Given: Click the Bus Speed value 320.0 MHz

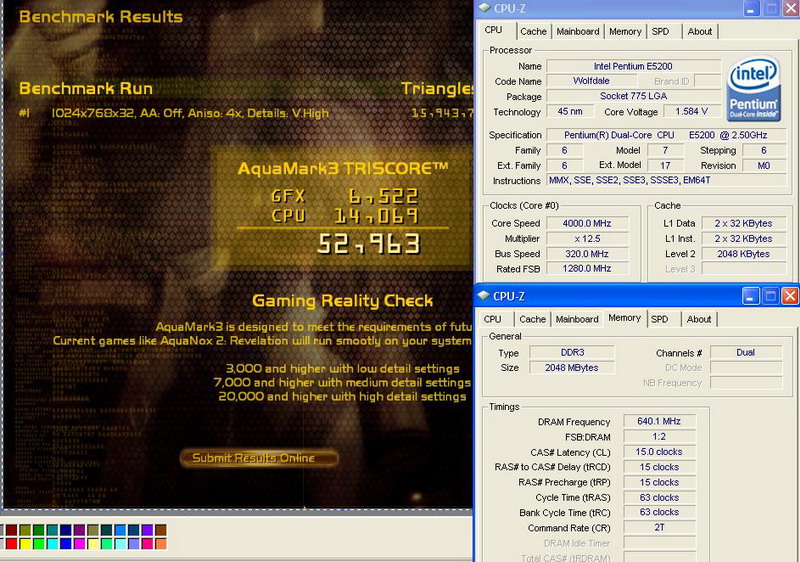Looking at the screenshot, I should [587, 254].
